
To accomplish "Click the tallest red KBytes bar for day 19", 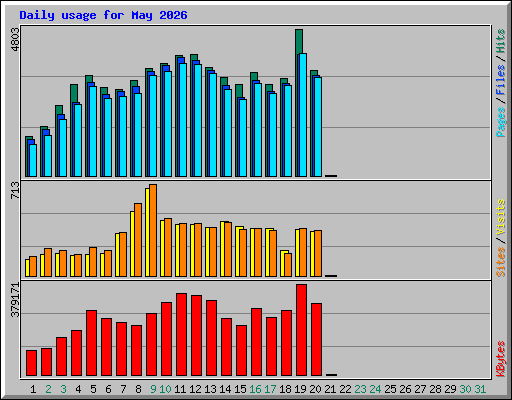I will (301, 330).
